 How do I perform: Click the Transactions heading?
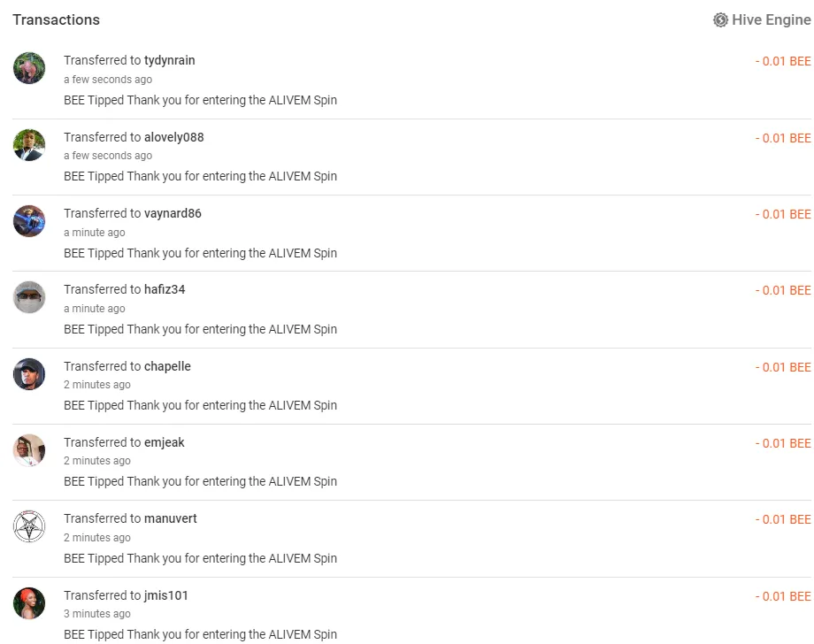[56, 19]
